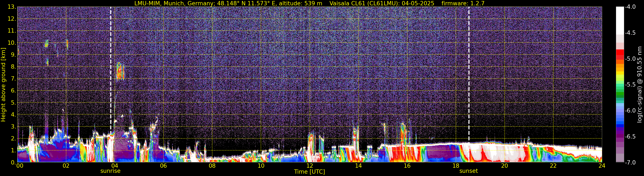Click the '1.' height axis tick label
This screenshot has height=176, width=644.
(x=13, y=150)
